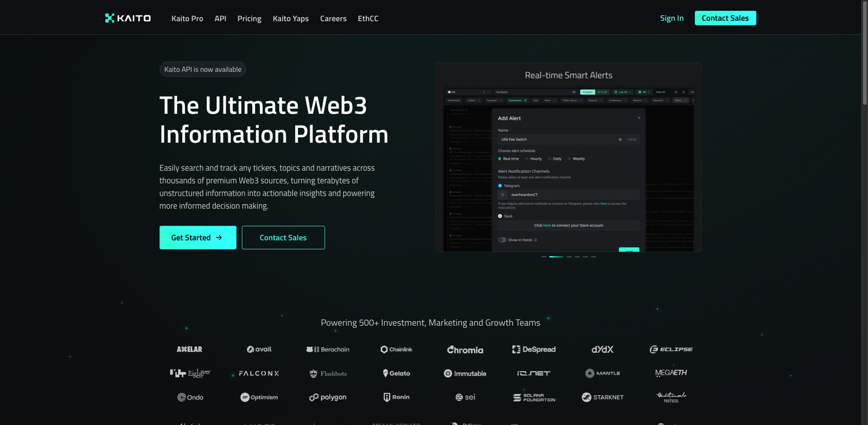Image resolution: width=868 pixels, height=425 pixels.
Task: Click the Kaito logo in the header
Action: (128, 18)
